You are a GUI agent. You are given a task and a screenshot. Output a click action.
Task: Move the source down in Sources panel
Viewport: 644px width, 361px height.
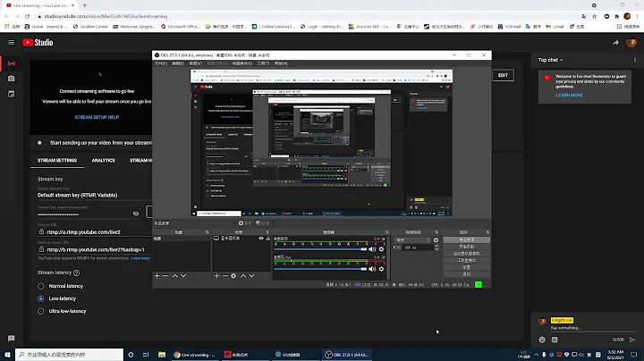click(x=251, y=276)
